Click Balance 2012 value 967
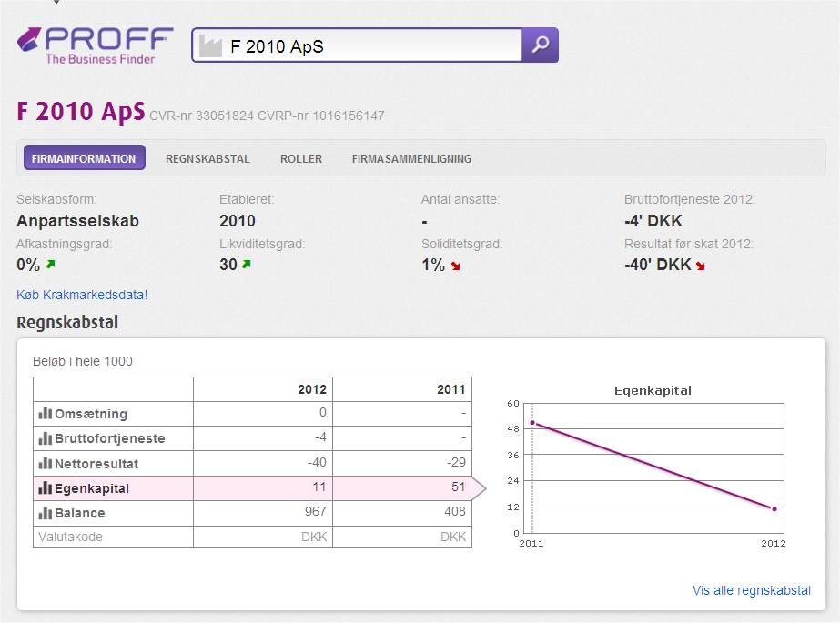The image size is (840, 623). pos(316,511)
